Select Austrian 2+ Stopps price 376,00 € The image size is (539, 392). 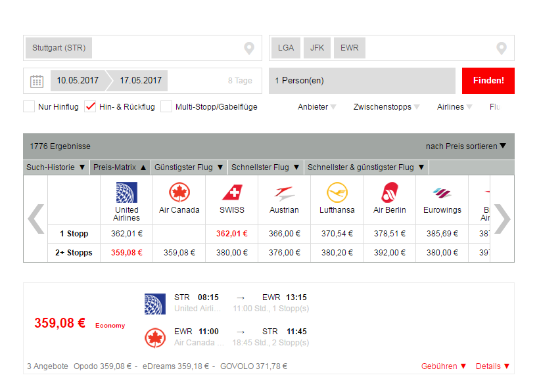point(284,253)
